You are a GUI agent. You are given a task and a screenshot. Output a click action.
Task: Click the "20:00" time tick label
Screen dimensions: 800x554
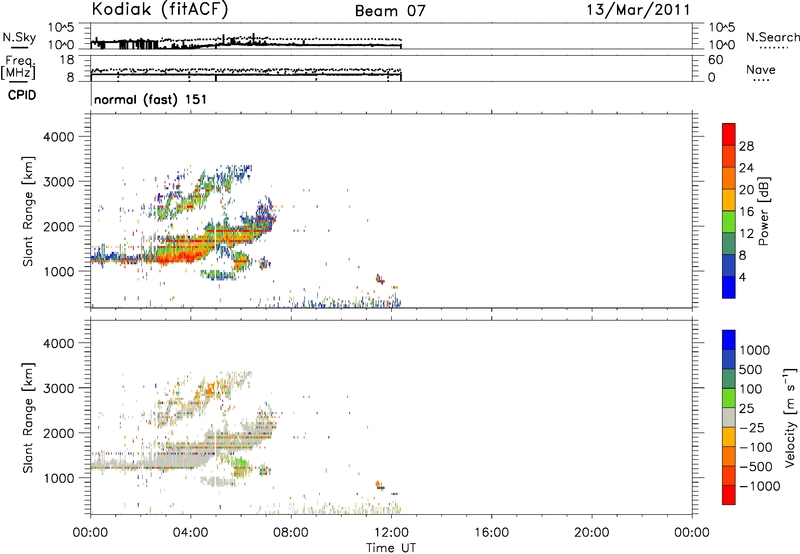click(x=591, y=533)
